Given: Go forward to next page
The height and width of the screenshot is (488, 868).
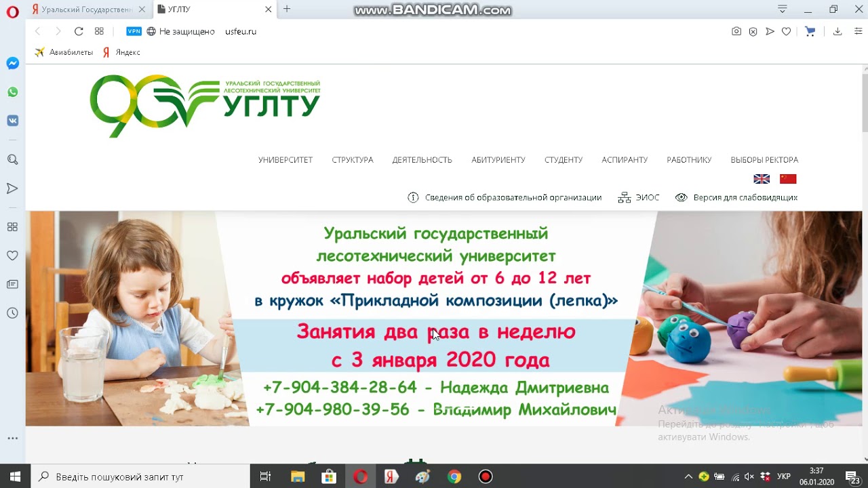Looking at the screenshot, I should pyautogui.click(x=58, y=31).
